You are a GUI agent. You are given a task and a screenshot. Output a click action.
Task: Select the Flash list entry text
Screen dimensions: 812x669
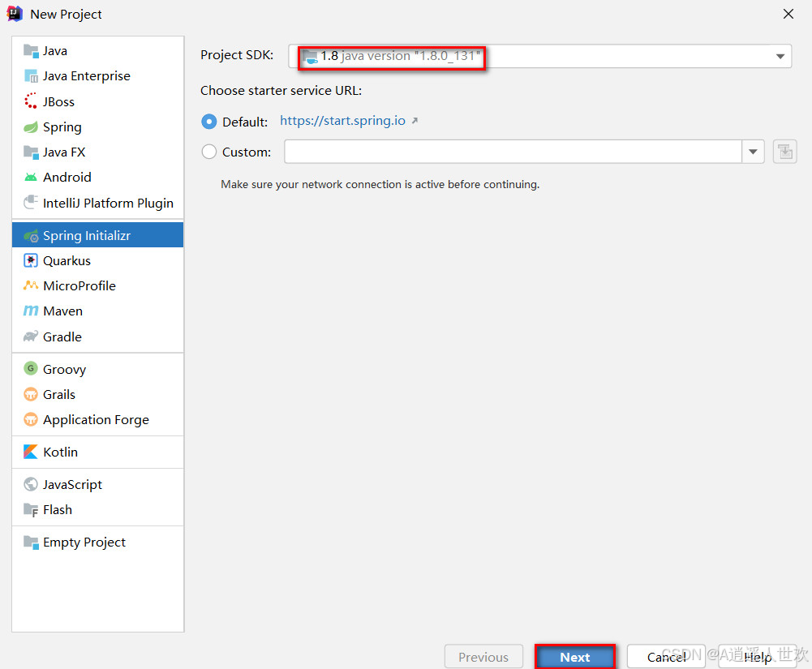pyautogui.click(x=58, y=510)
